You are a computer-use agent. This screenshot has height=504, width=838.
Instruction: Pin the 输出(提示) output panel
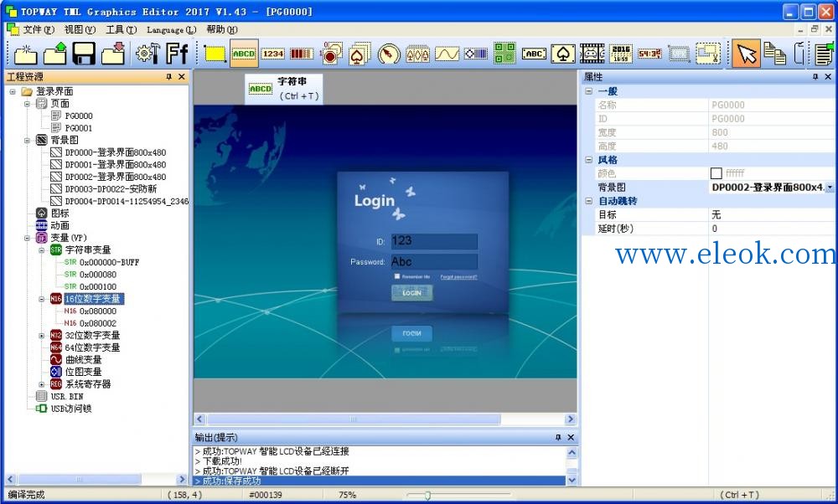click(558, 437)
